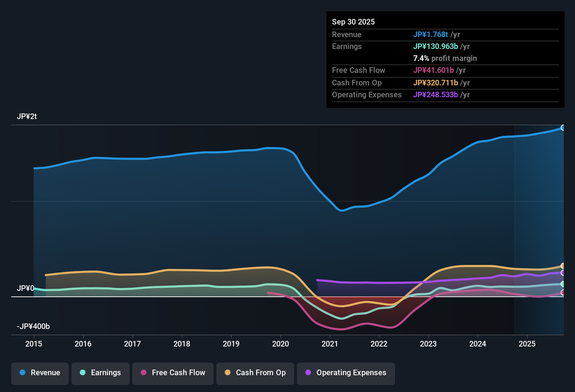Click the Operating Expenses legend button
This screenshot has width=575, height=392.
(x=346, y=373)
